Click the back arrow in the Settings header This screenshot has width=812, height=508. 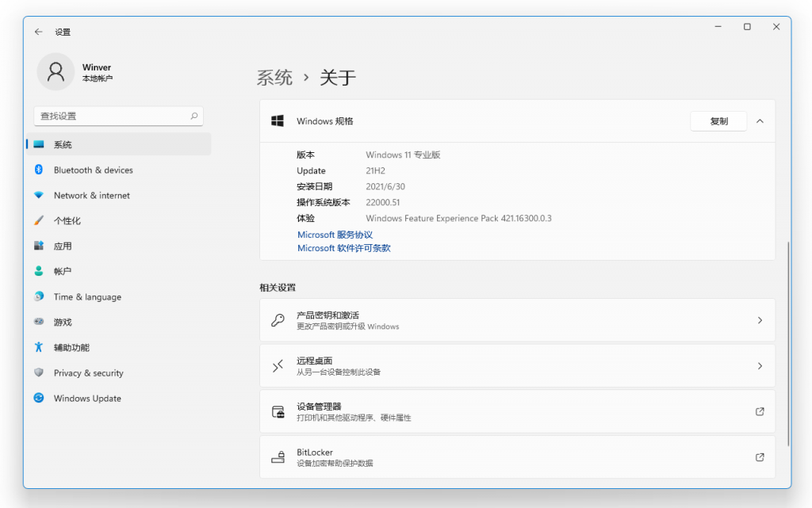click(38, 32)
